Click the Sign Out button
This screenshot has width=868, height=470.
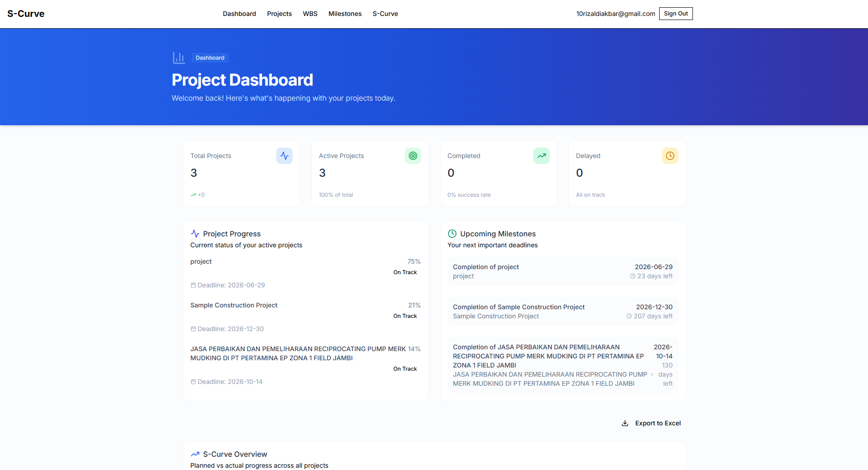(676, 14)
